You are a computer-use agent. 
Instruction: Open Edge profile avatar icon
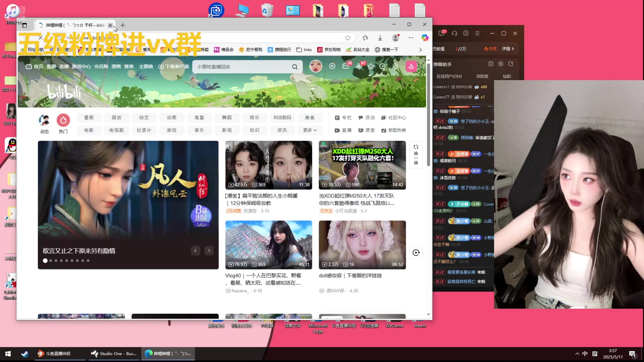click(396, 38)
